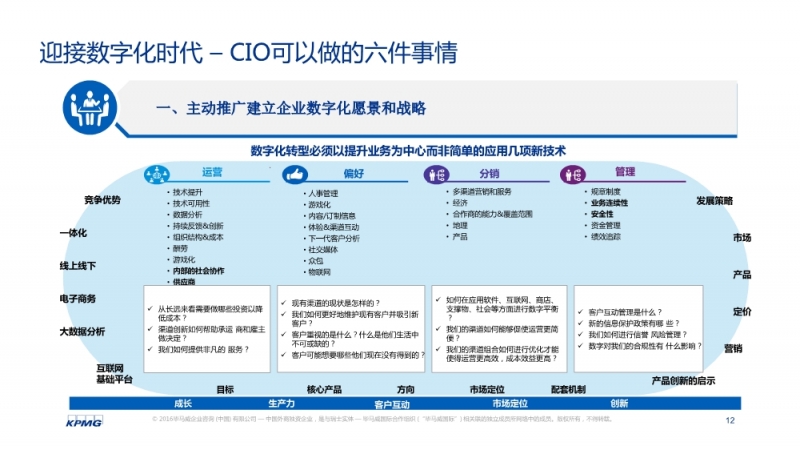Viewport: 800px width, 450px height.
Task: Click the bullet 社交媒体
Action: [x=323, y=249]
